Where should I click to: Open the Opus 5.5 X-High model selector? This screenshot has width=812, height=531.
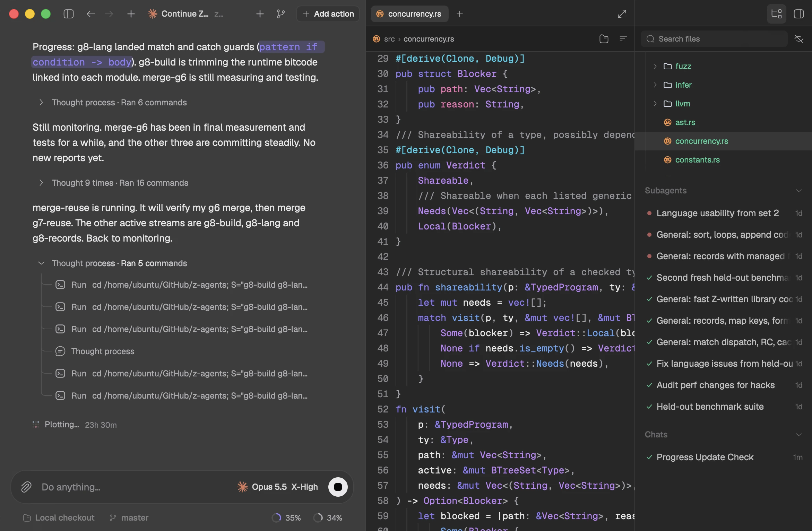coord(277,487)
